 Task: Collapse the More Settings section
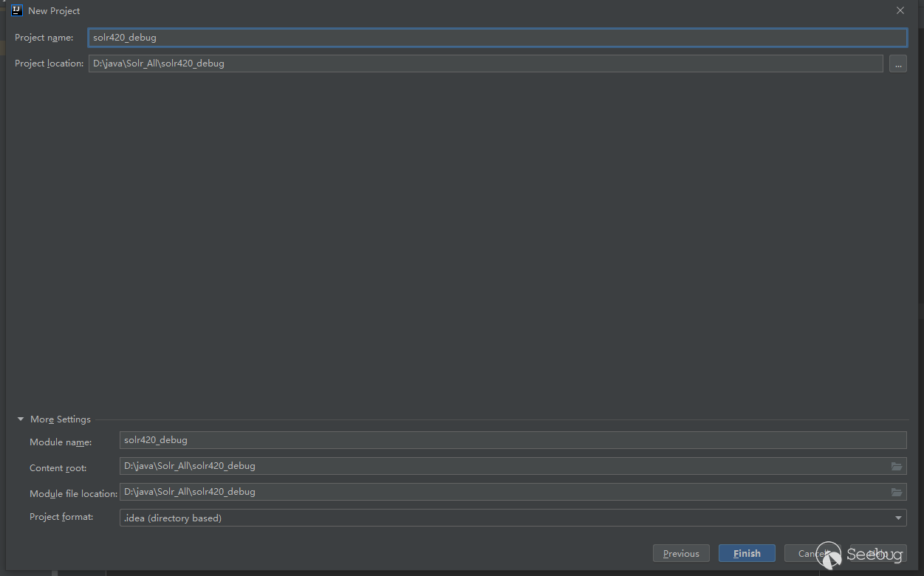point(21,419)
